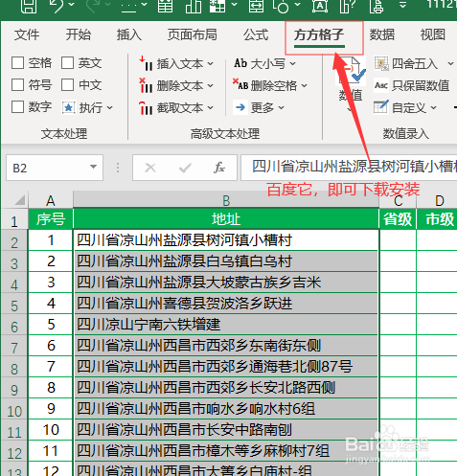Enable the 符号 checkbox
This screenshot has height=476, width=457.
(x=17, y=85)
